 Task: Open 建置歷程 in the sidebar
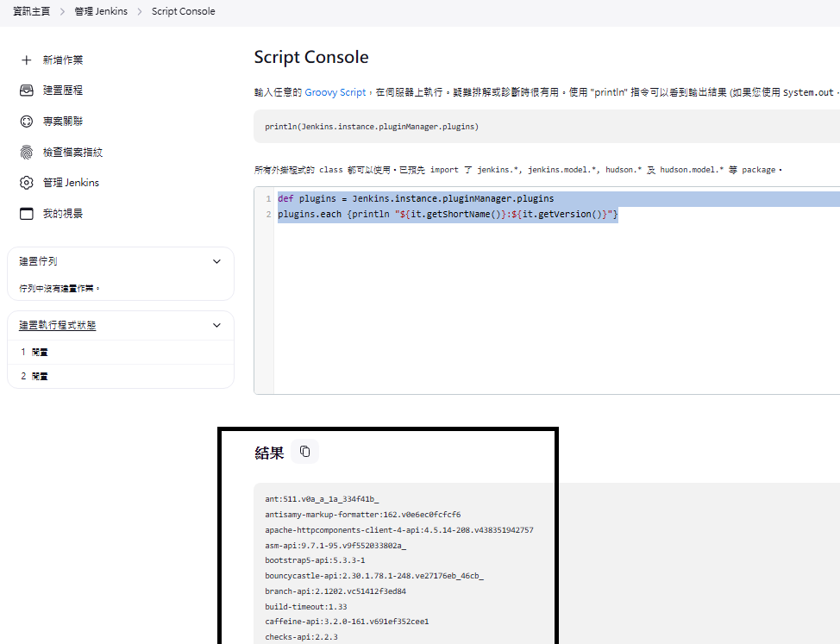(63, 91)
